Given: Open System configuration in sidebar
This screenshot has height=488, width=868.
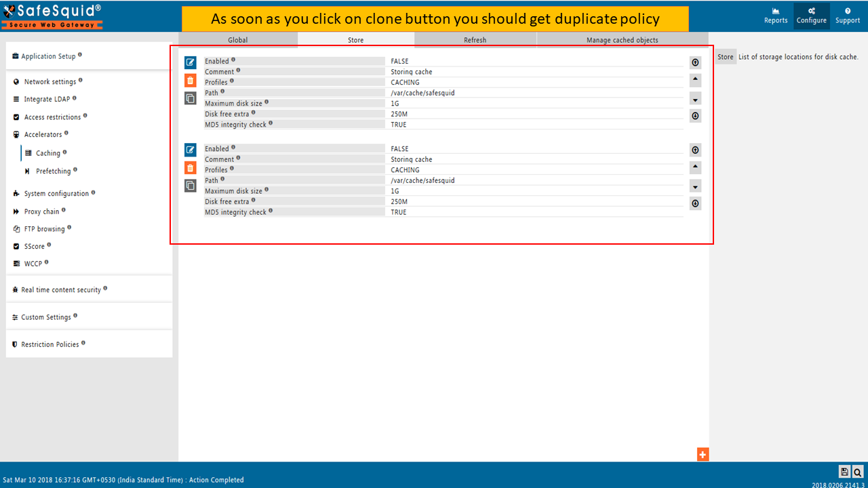Looking at the screenshot, I should [56, 194].
